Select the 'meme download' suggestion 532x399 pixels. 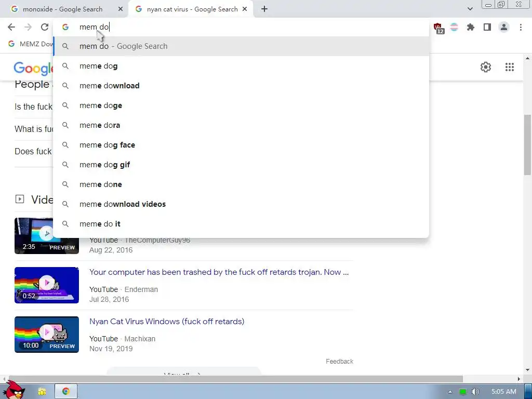pos(241,86)
